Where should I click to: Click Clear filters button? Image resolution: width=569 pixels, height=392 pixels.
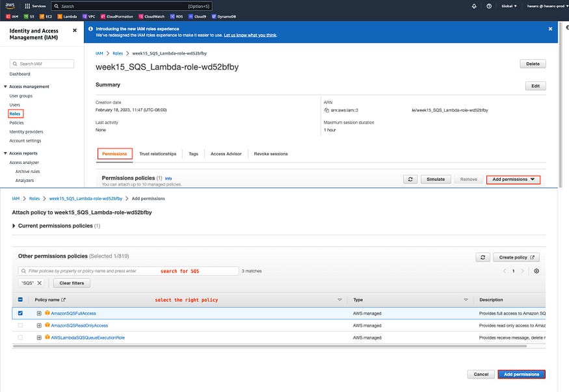pyautogui.click(x=72, y=283)
